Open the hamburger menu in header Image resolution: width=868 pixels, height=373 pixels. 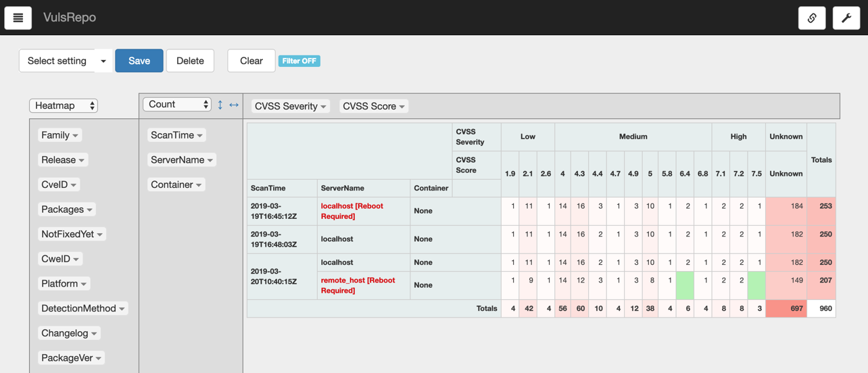pos(18,18)
